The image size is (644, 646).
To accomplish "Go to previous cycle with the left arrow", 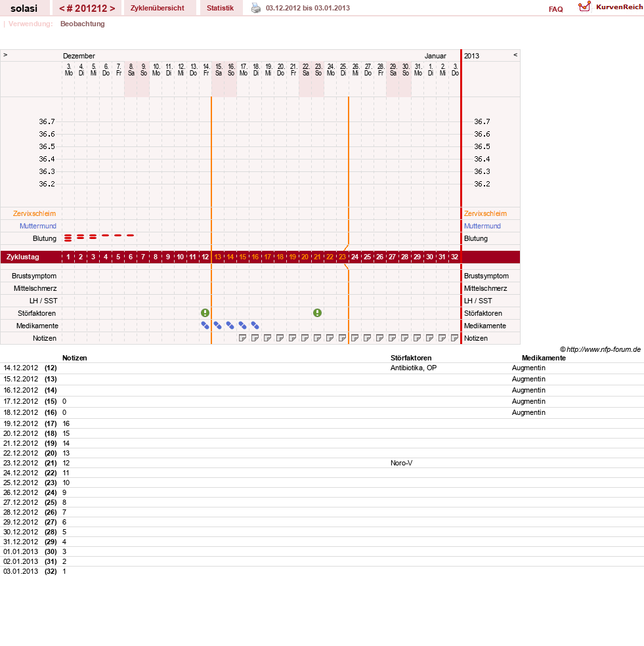I will [x=62, y=9].
